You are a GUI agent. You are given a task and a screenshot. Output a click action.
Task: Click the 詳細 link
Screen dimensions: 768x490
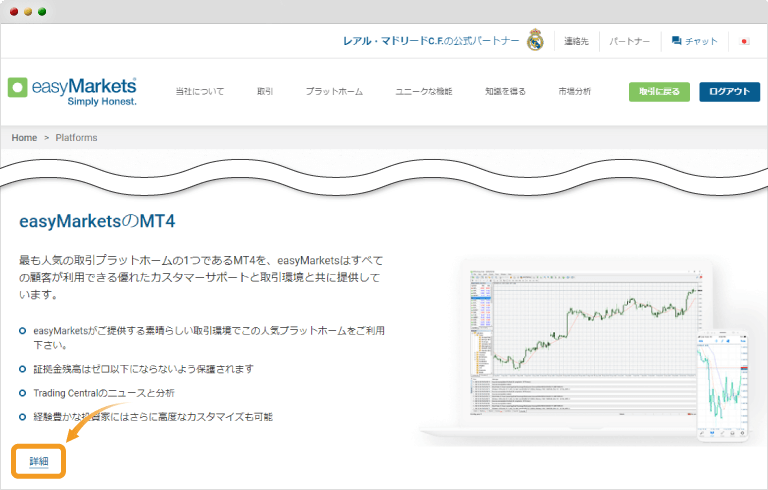(x=39, y=461)
